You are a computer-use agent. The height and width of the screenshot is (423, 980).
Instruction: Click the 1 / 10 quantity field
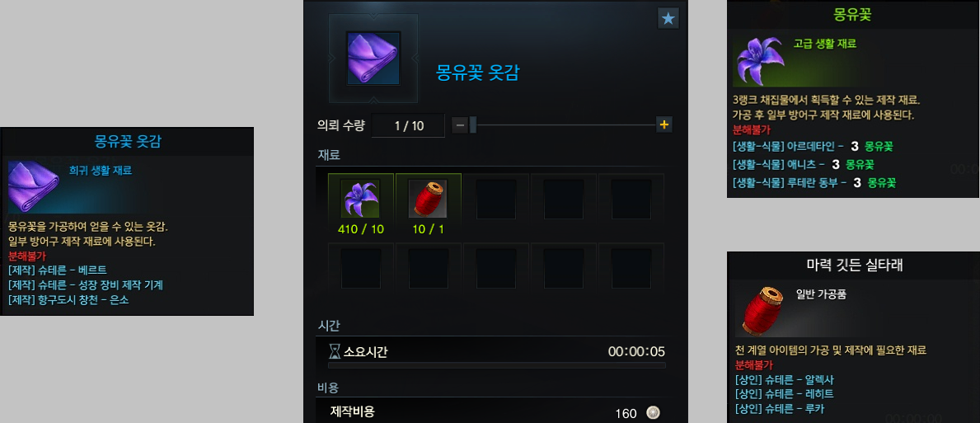click(409, 125)
